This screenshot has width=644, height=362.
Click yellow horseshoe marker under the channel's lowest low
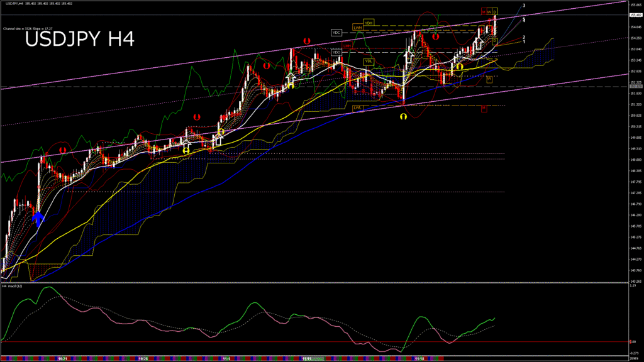point(403,118)
